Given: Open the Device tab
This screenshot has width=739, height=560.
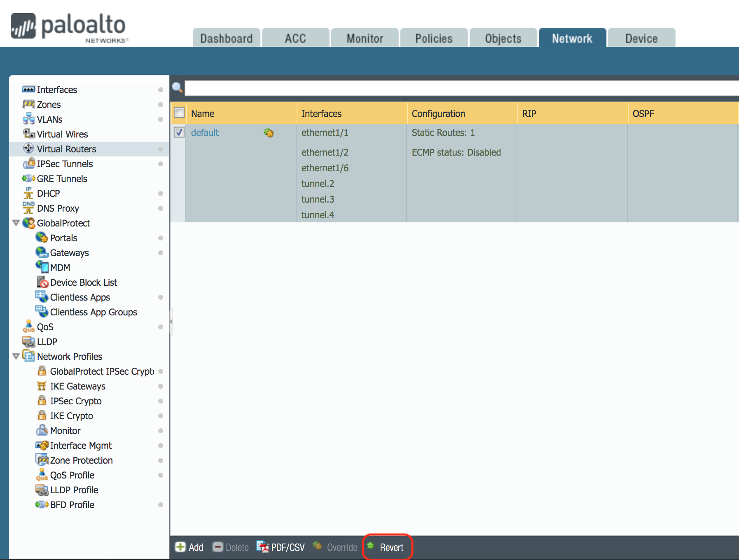Looking at the screenshot, I should coord(641,38).
